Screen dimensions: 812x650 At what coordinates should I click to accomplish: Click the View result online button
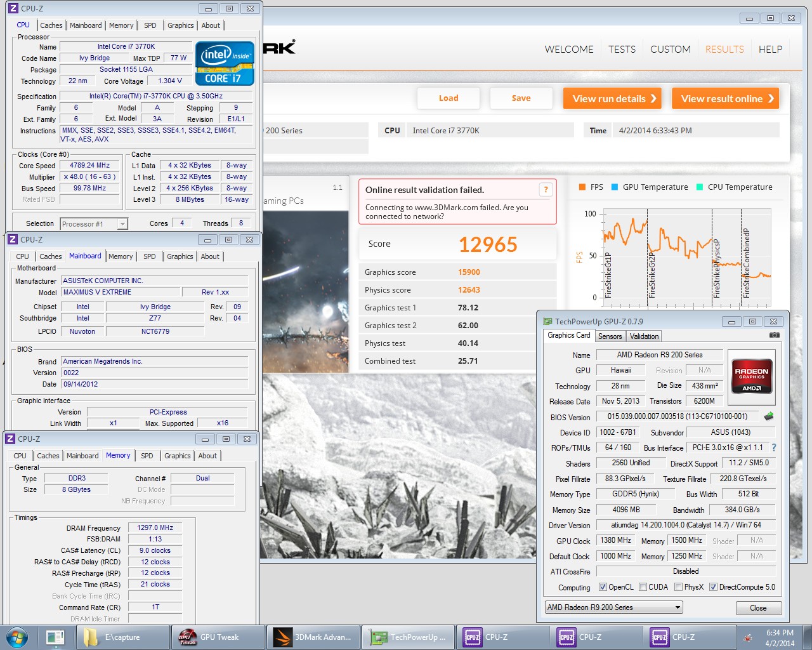pos(726,98)
